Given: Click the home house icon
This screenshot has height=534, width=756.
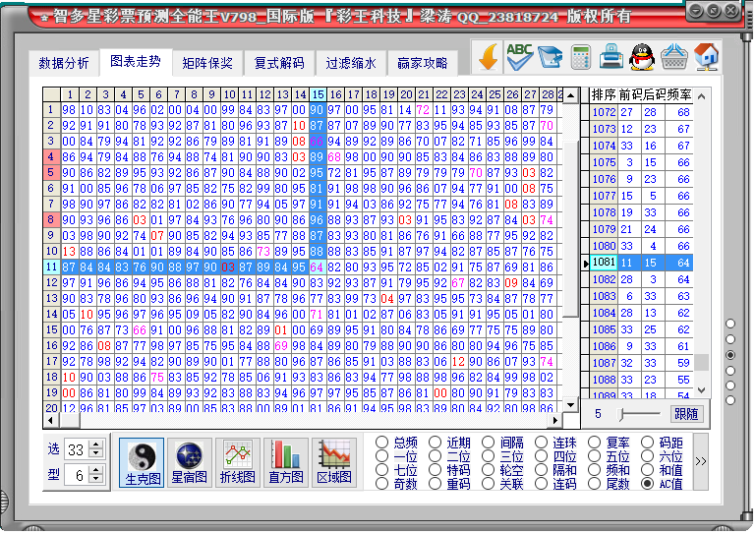Looking at the screenshot, I should tap(706, 57).
